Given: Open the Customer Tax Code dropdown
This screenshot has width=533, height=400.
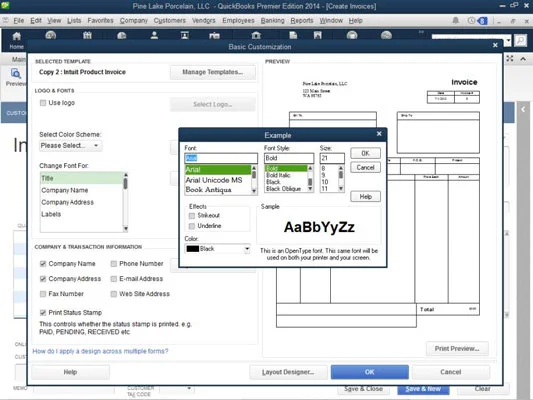Looking at the screenshot, I should coord(189,388).
